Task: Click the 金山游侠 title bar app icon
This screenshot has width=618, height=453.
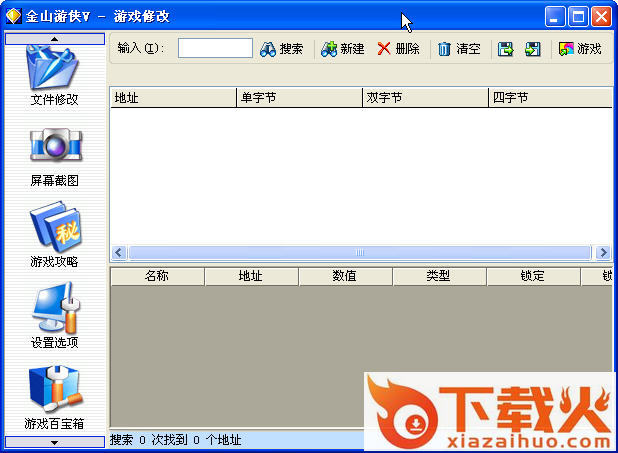Action: coord(13,16)
